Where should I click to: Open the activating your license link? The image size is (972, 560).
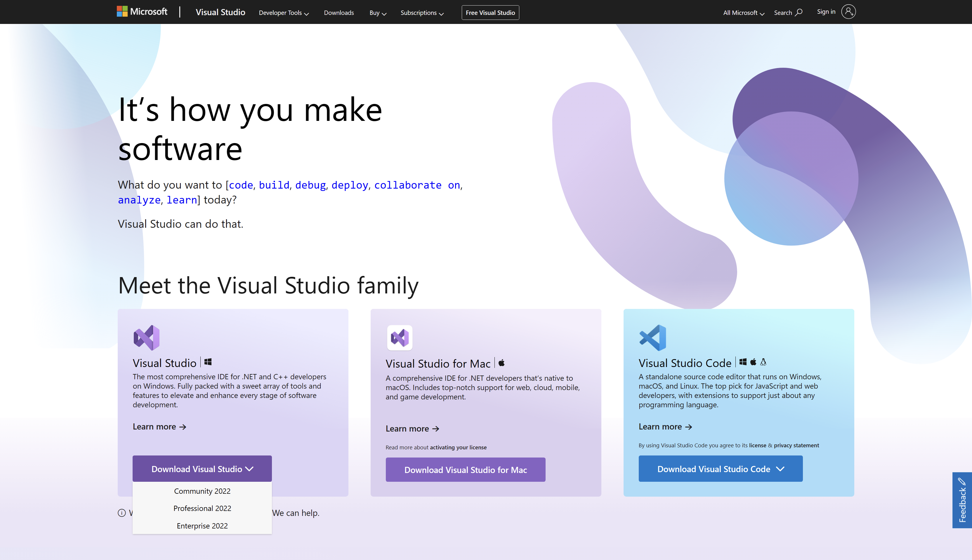[x=458, y=447]
